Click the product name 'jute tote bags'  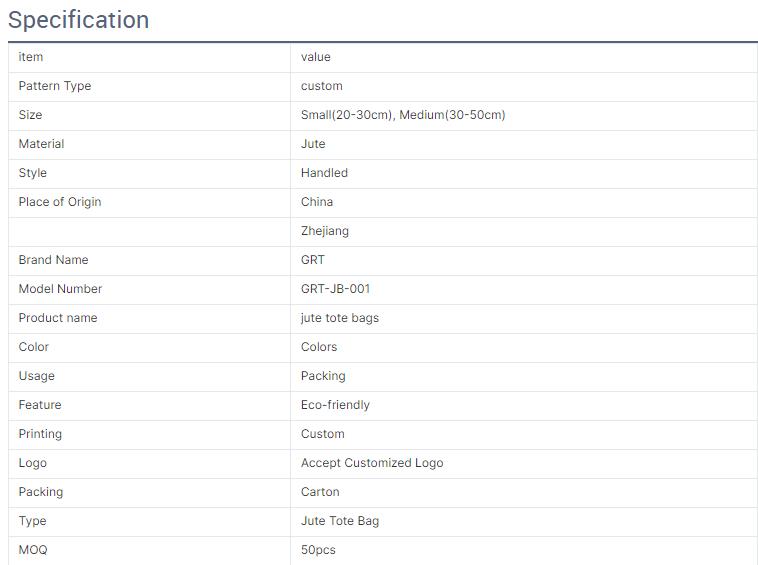[340, 318]
